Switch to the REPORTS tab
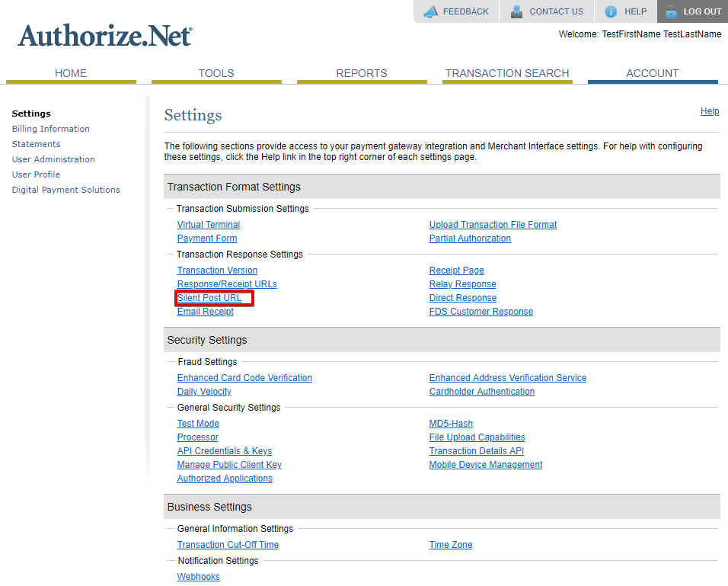Viewport: 728px width, 586px height. pos(362,73)
